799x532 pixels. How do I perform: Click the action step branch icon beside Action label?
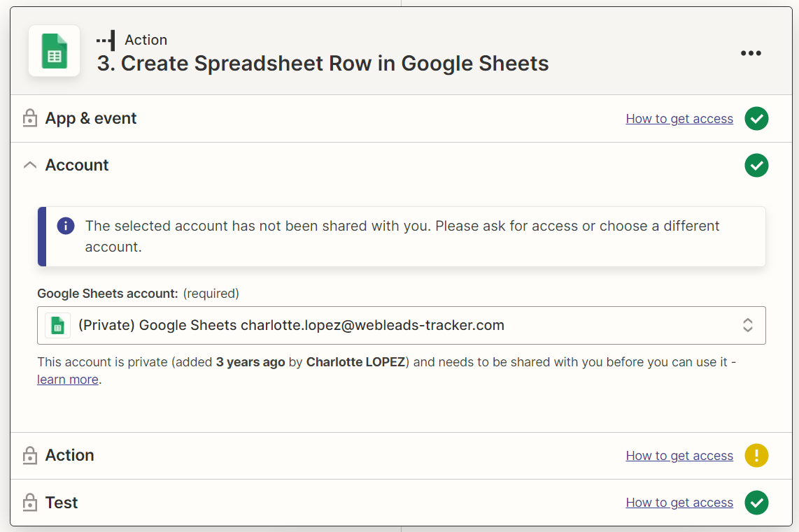tap(106, 41)
